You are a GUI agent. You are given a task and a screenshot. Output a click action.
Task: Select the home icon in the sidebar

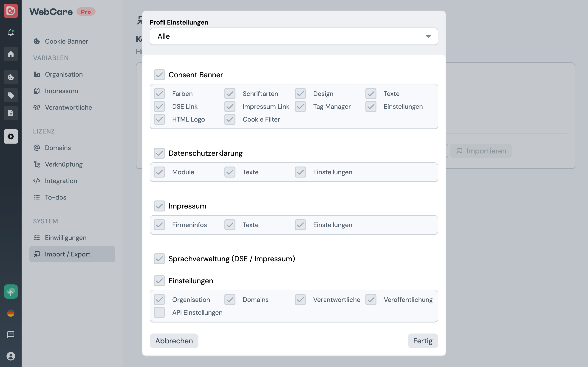click(11, 54)
